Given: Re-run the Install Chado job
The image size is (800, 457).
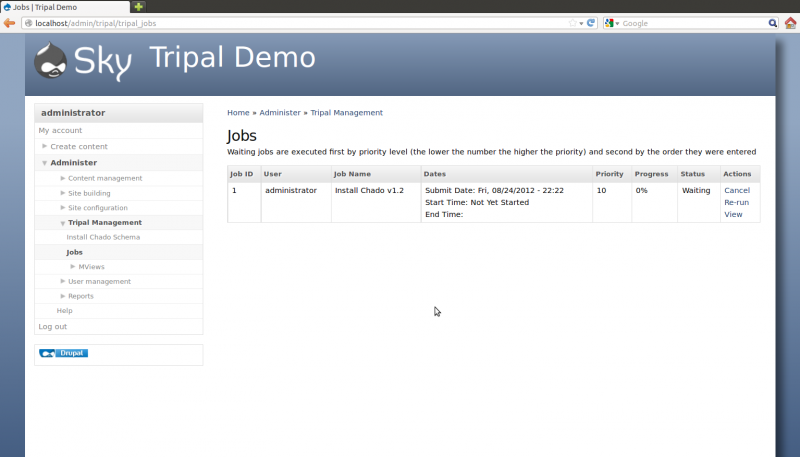Looking at the screenshot, I should 736,202.
